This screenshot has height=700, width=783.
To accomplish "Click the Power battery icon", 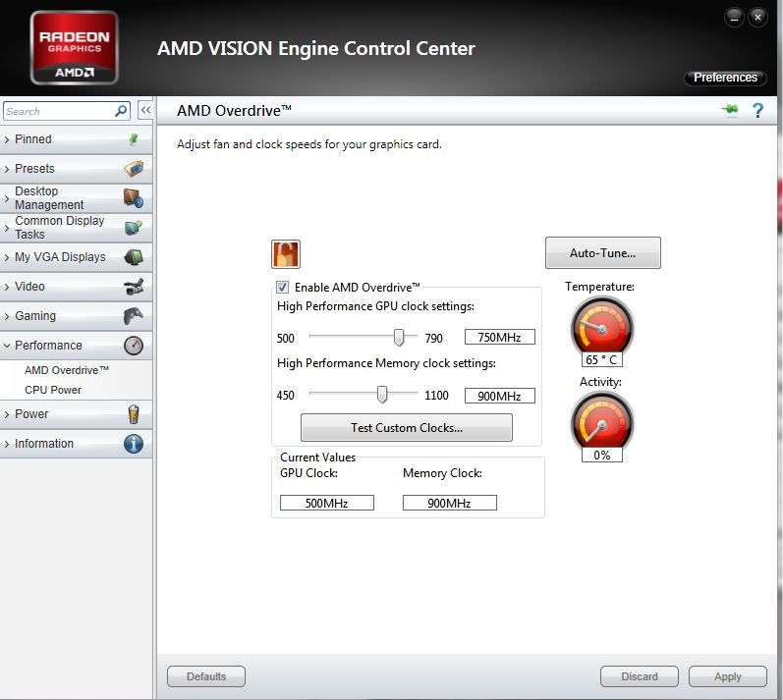I will pyautogui.click(x=134, y=414).
